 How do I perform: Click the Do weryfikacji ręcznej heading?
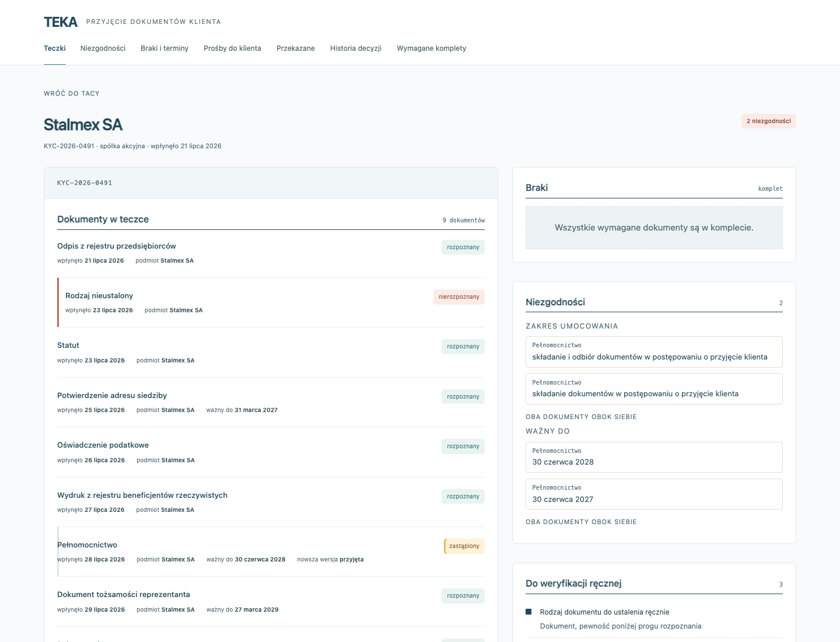573,584
